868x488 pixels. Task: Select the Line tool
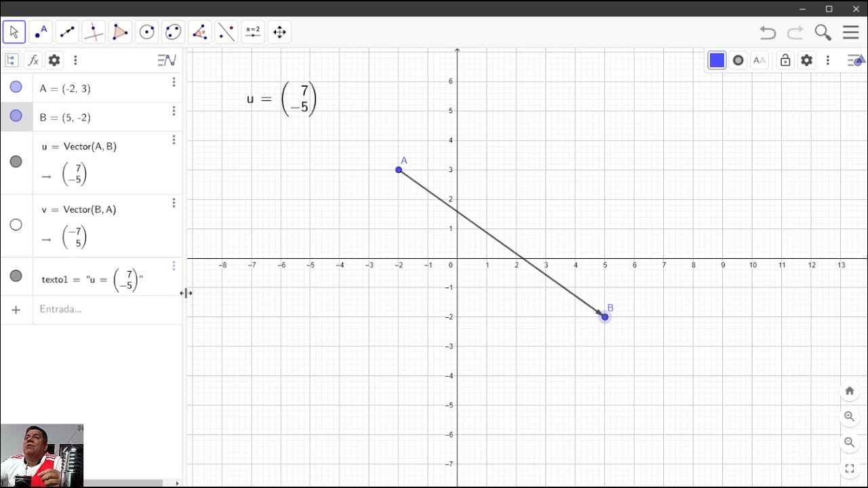point(67,32)
